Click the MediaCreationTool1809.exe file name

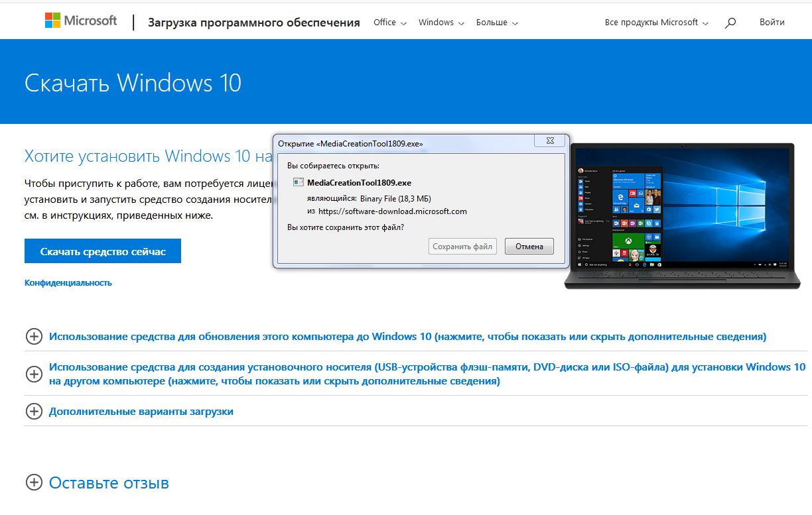359,182
